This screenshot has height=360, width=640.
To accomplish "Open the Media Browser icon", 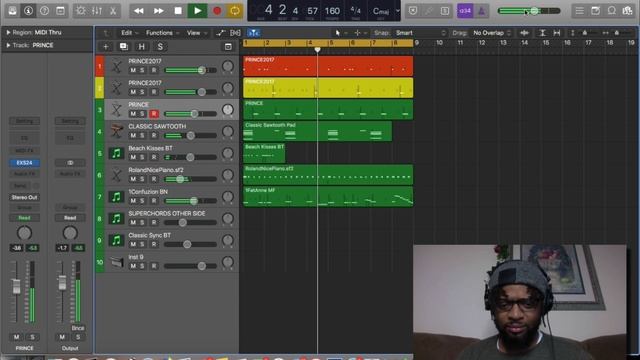I will 627,11.
